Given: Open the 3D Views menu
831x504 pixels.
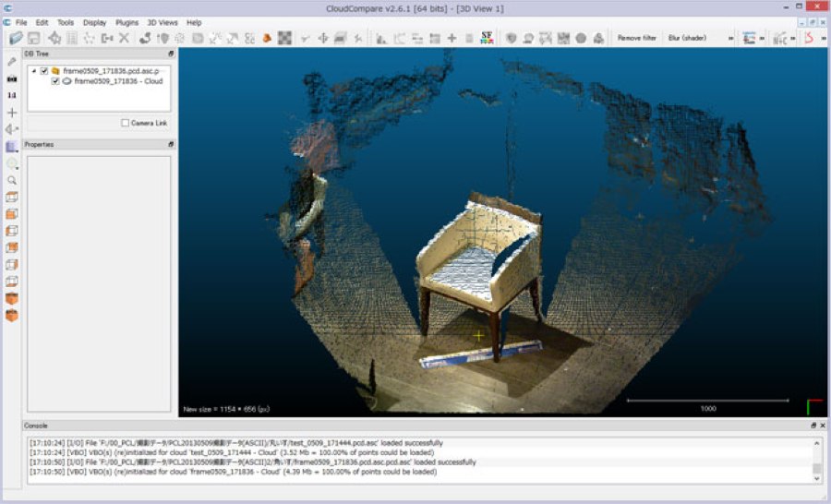Looking at the screenshot, I should point(163,22).
